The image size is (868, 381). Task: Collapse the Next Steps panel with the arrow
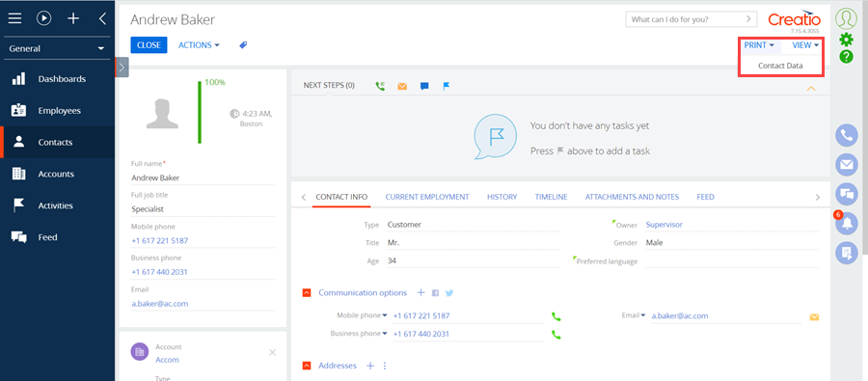point(811,88)
